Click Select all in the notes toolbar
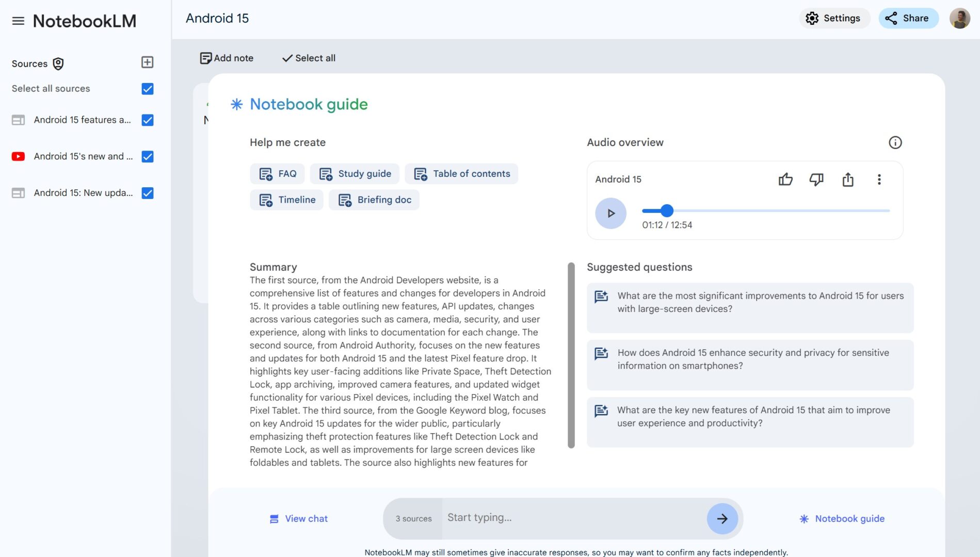 click(308, 58)
